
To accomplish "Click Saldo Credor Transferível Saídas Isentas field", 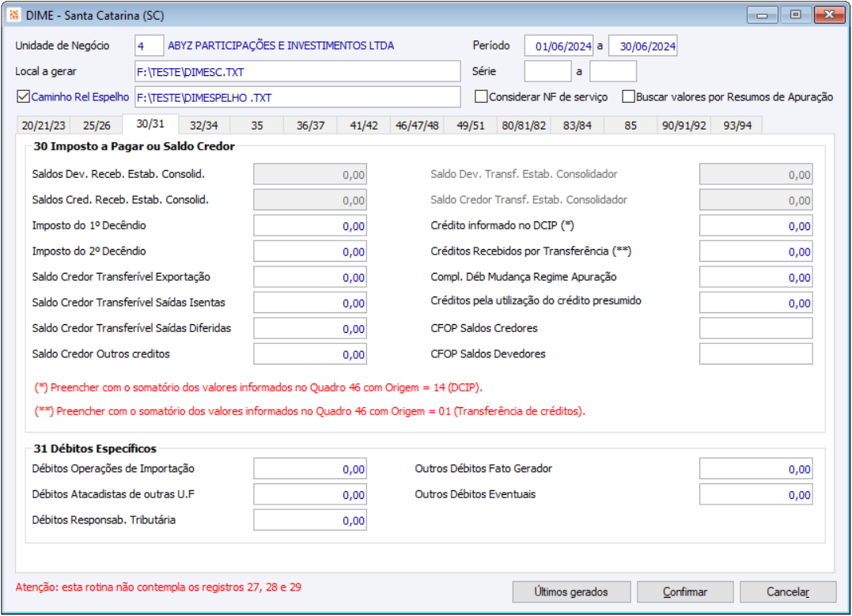I will click(x=310, y=303).
